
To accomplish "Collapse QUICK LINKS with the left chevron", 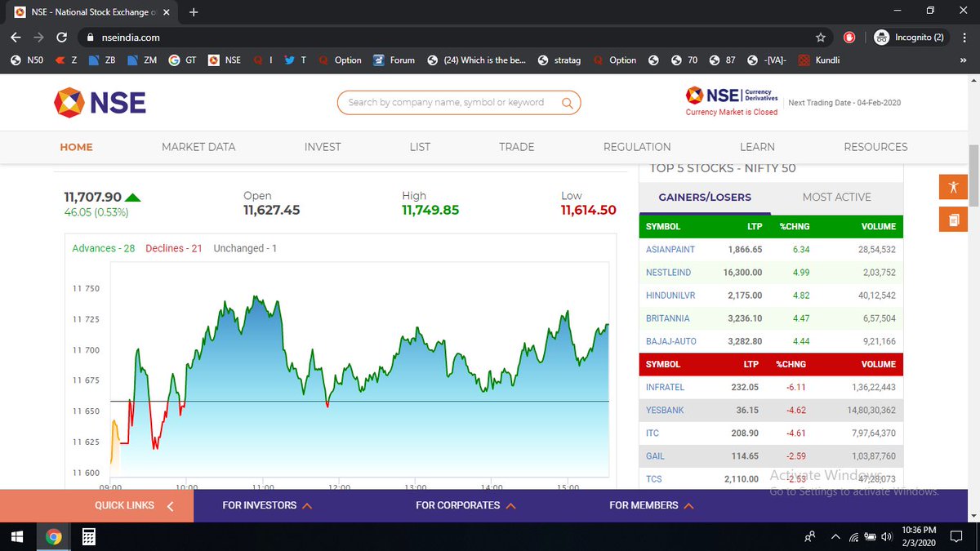I will [170, 506].
